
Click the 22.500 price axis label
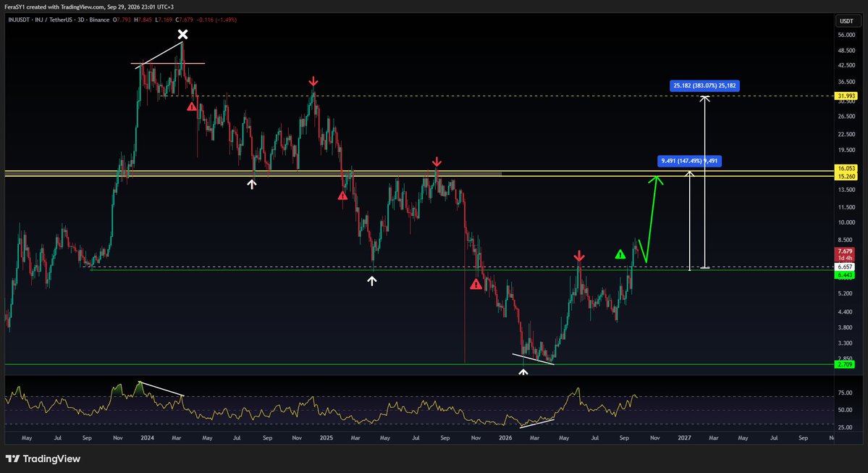pyautogui.click(x=846, y=134)
